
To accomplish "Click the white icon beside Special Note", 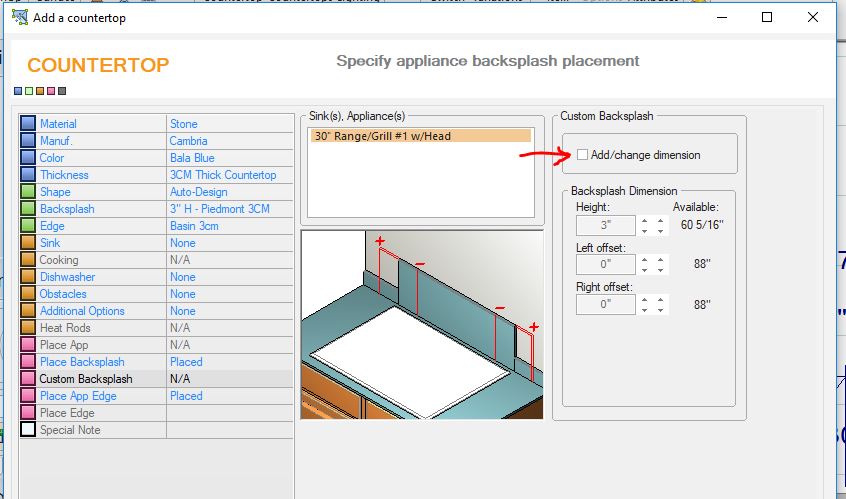I will (x=28, y=430).
